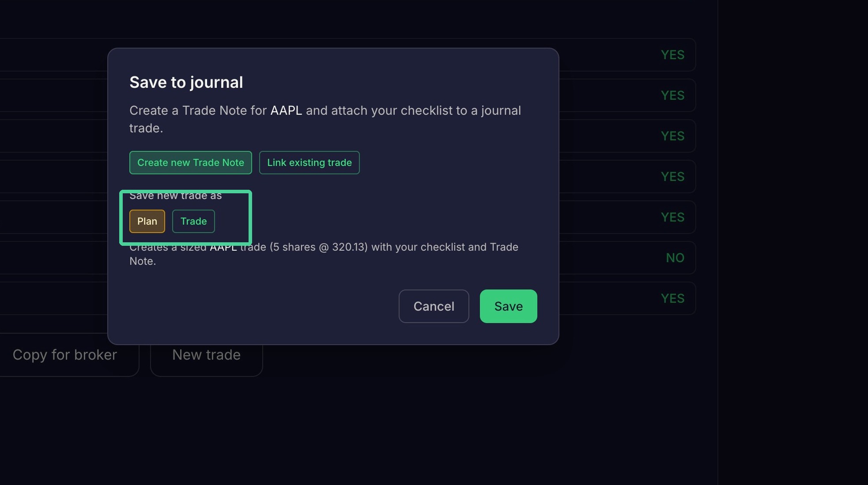Click the New trade button

pyautogui.click(x=206, y=355)
